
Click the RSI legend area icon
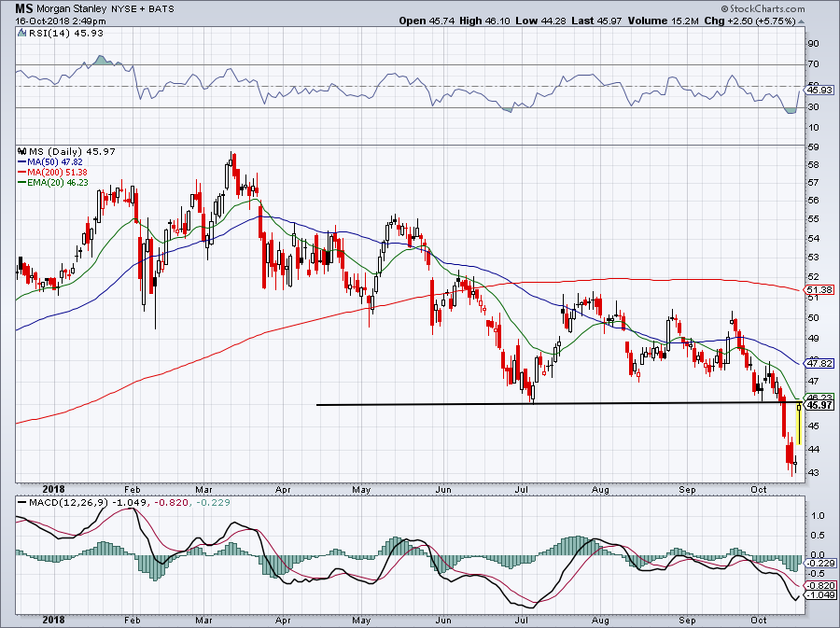[x=22, y=33]
